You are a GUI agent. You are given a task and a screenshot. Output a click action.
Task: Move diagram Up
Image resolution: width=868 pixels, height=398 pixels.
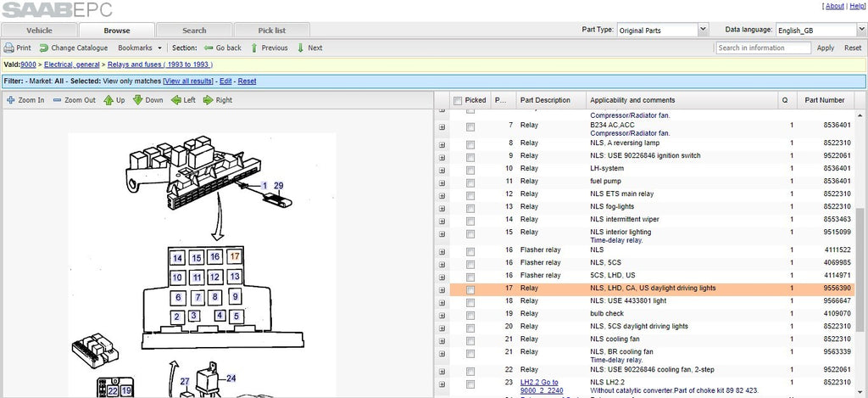click(x=114, y=100)
